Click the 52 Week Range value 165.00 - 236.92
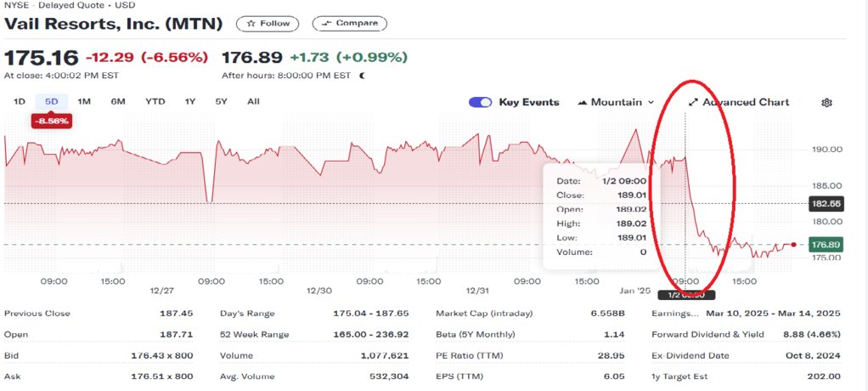 point(371,335)
